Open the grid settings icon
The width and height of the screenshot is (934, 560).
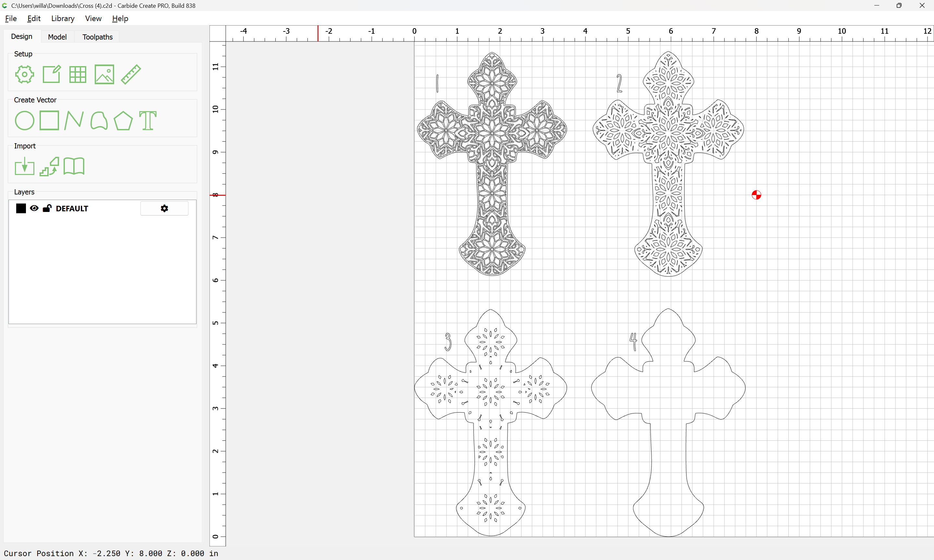pyautogui.click(x=78, y=74)
